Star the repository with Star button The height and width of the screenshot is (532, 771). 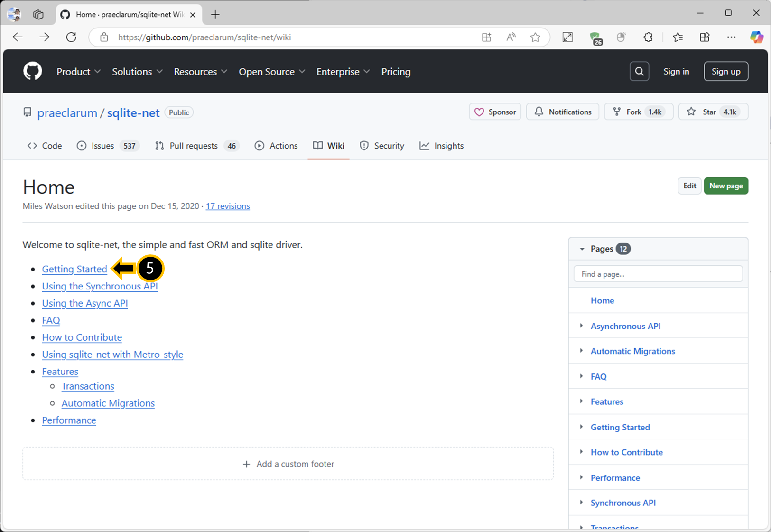pyautogui.click(x=713, y=112)
